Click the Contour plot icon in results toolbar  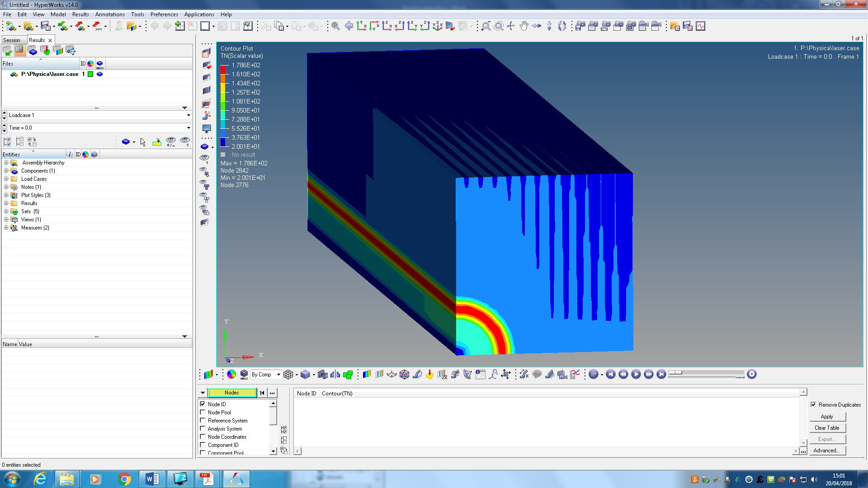click(x=367, y=374)
